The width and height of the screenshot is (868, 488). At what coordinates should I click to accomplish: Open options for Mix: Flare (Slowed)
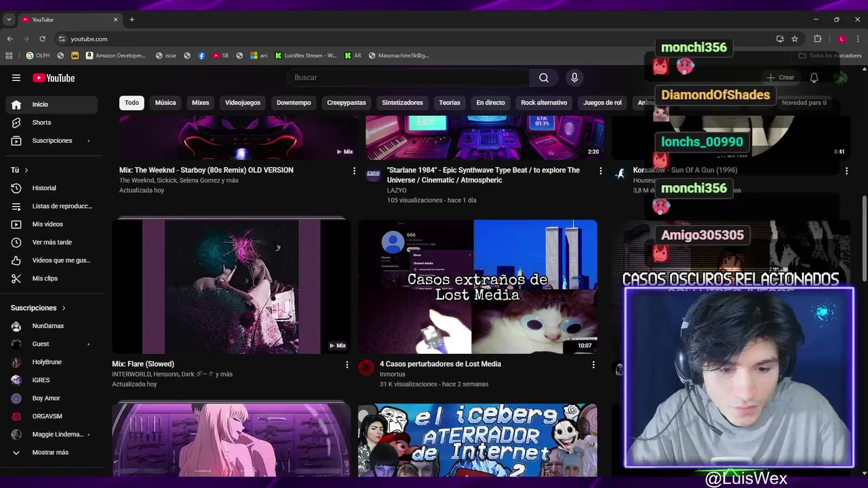347,365
